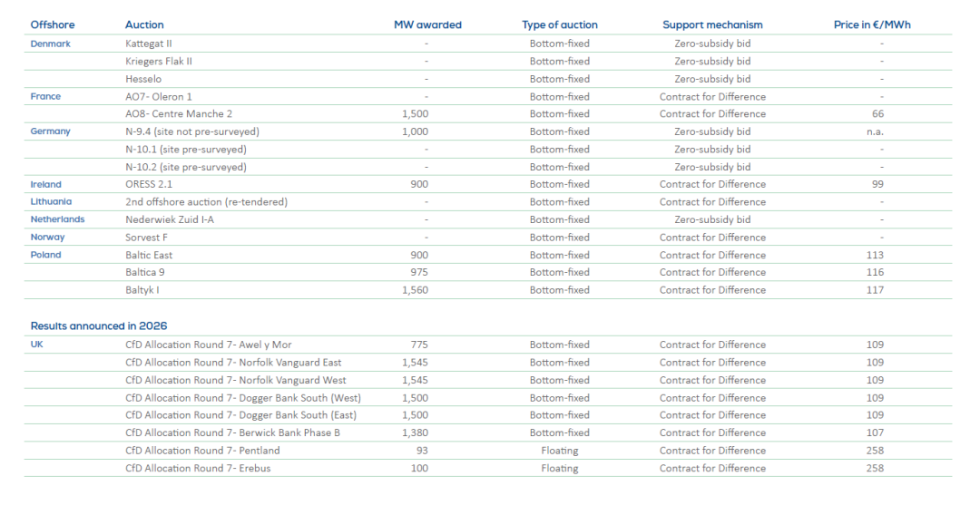Click the MW awarded column header
The height and width of the screenshot is (515, 980).
point(426,24)
